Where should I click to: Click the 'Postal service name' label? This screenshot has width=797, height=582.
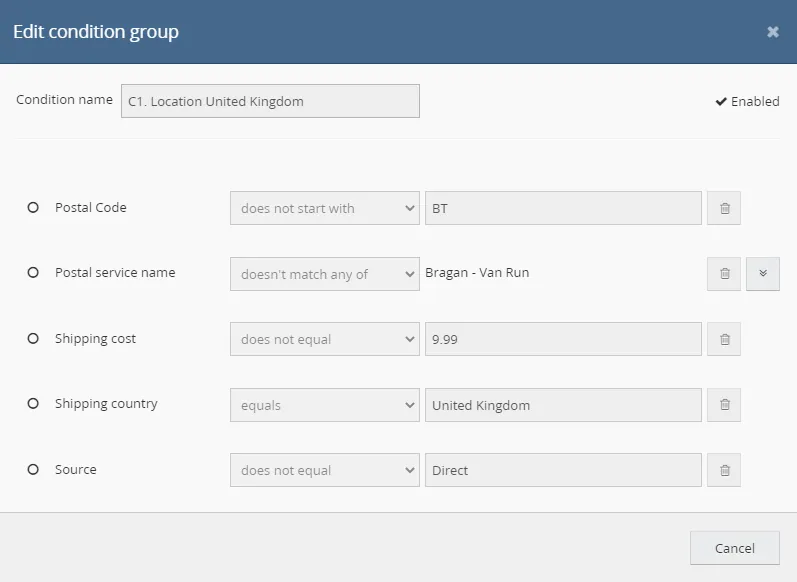(x=115, y=272)
